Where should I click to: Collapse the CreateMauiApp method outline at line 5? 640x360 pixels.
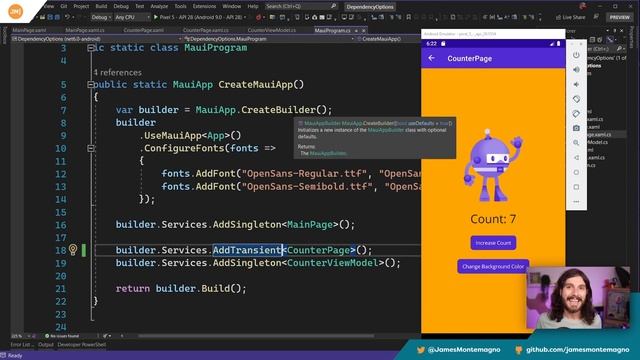pyautogui.click(x=91, y=84)
